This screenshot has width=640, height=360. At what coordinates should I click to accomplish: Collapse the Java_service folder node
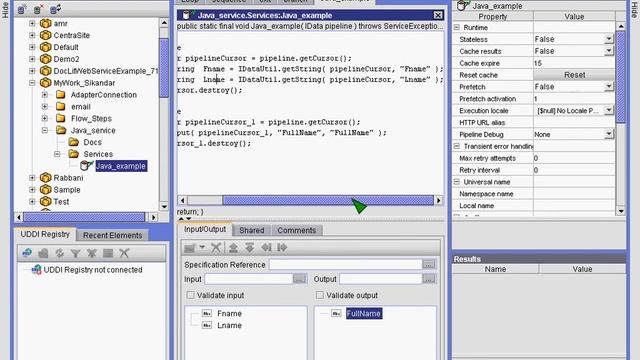pyautogui.click(x=45, y=130)
